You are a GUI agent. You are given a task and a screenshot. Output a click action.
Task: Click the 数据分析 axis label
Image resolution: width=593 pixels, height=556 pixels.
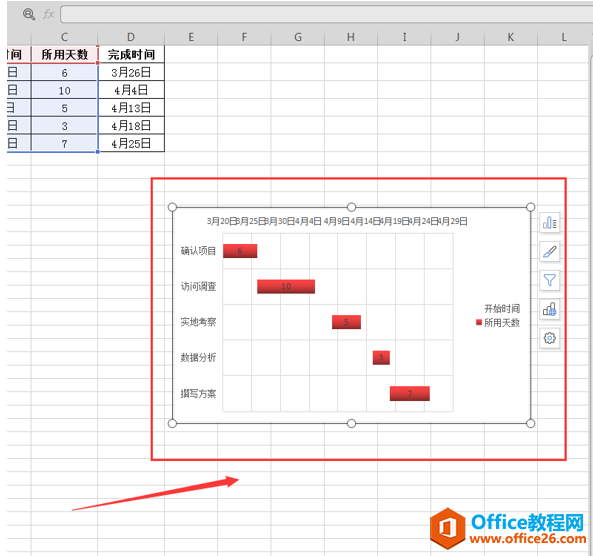198,357
